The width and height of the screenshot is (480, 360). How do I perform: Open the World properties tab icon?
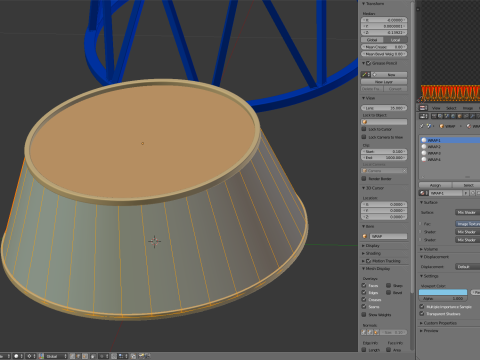click(453, 116)
